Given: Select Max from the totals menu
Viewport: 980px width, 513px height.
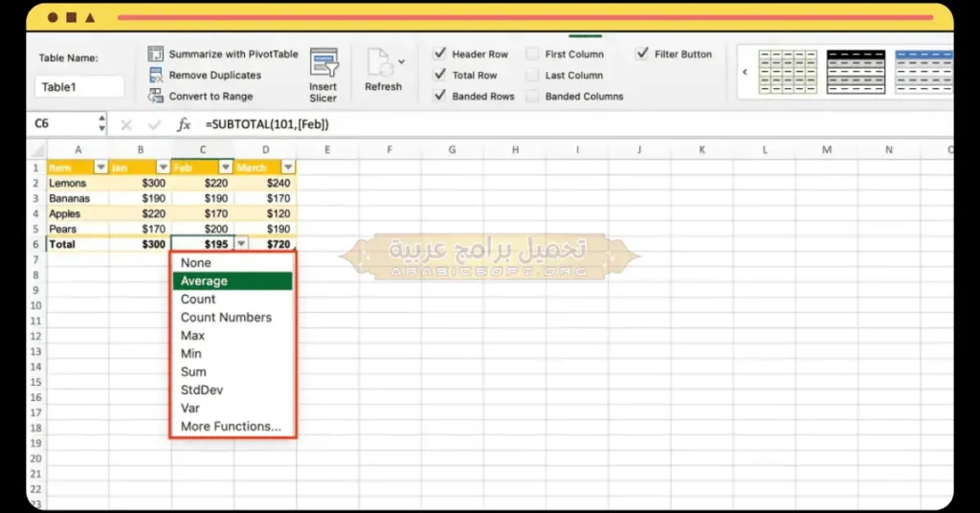Looking at the screenshot, I should point(233,336).
